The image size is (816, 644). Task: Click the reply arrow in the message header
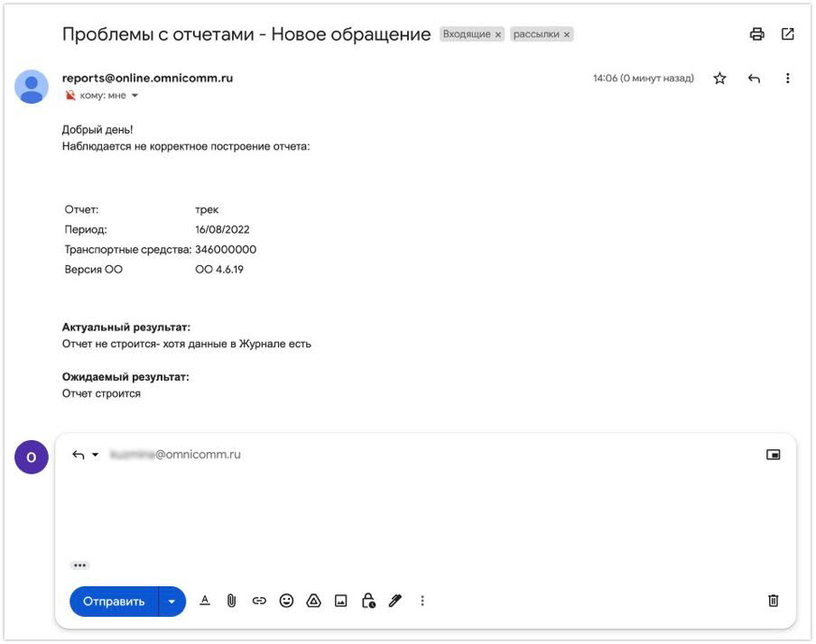[754, 78]
